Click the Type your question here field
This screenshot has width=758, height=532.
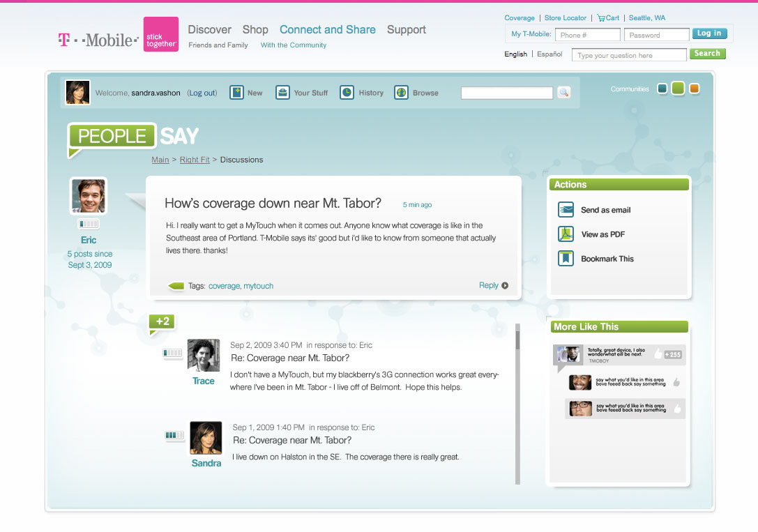pos(629,55)
